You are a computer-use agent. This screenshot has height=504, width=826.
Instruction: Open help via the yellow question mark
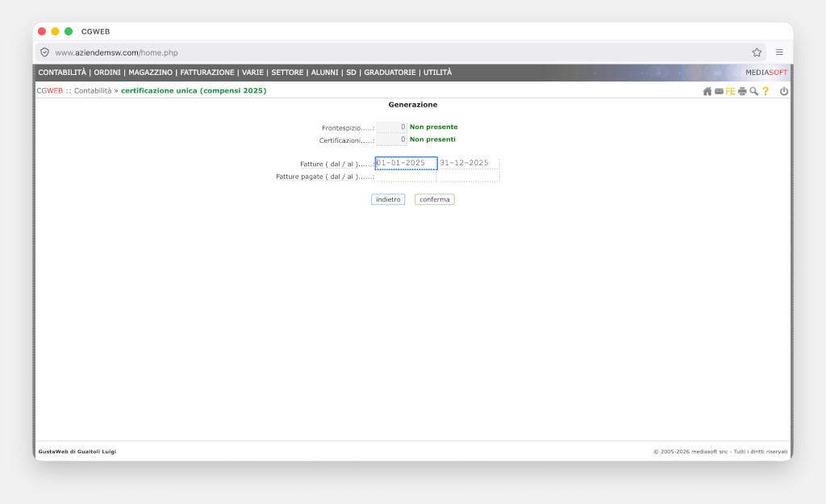point(766,91)
